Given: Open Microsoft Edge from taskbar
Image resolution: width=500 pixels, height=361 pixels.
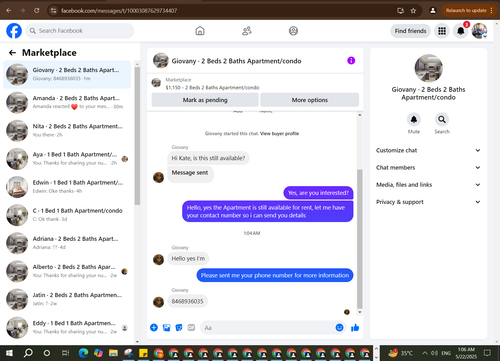Looking at the screenshot, I should point(83,353).
